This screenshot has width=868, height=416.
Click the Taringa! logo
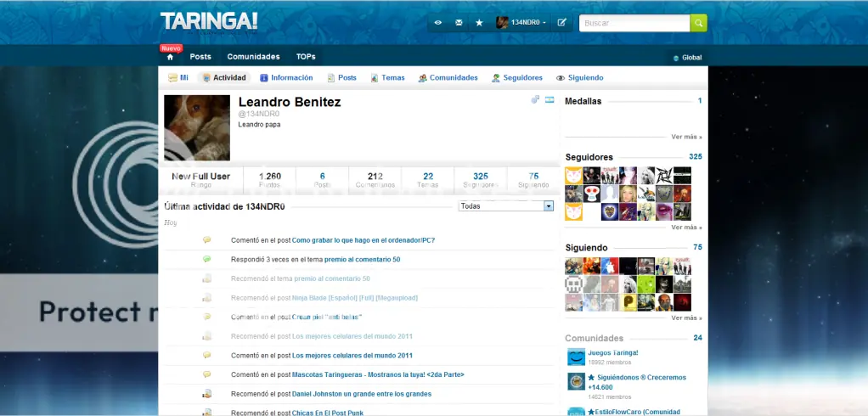209,21
